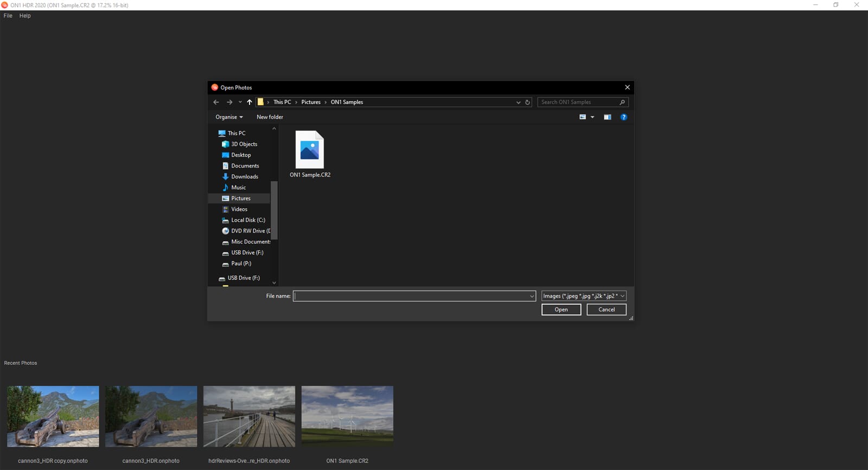Go up one folder level
Viewport: 868px width, 470px height.
click(x=250, y=102)
